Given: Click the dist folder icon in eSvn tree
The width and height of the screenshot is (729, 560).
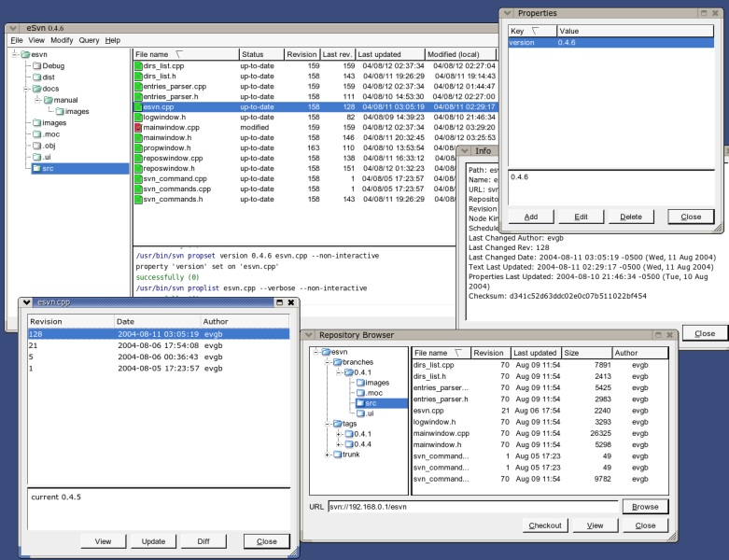Looking at the screenshot, I should tap(36, 77).
